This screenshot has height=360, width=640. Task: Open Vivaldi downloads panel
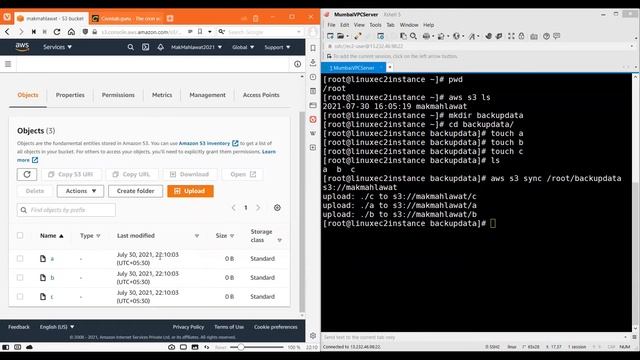click(313, 62)
